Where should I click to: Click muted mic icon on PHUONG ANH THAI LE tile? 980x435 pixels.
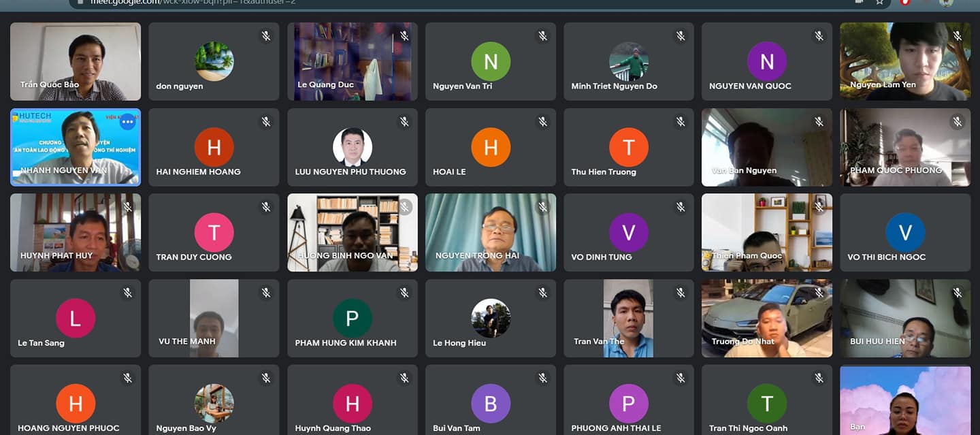pos(681,378)
